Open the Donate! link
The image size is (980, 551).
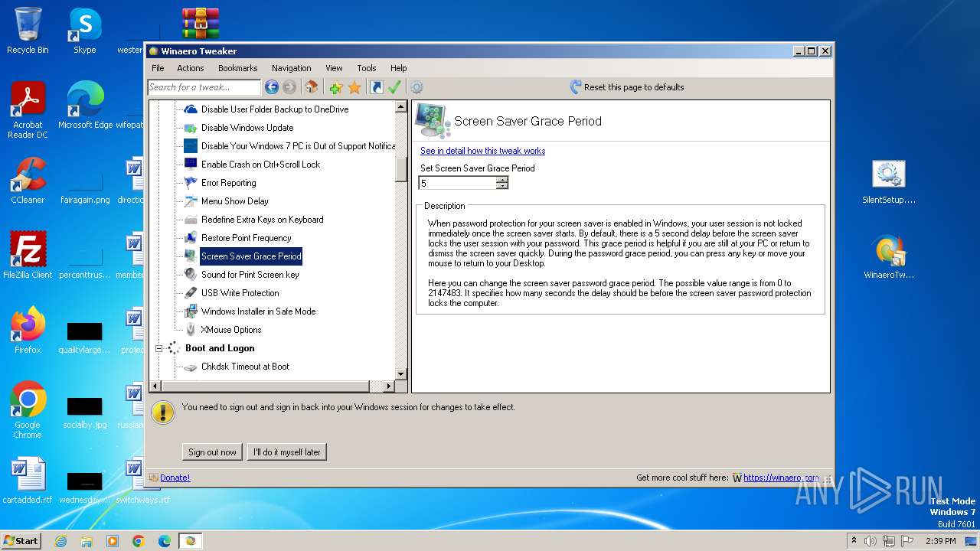pyautogui.click(x=175, y=478)
